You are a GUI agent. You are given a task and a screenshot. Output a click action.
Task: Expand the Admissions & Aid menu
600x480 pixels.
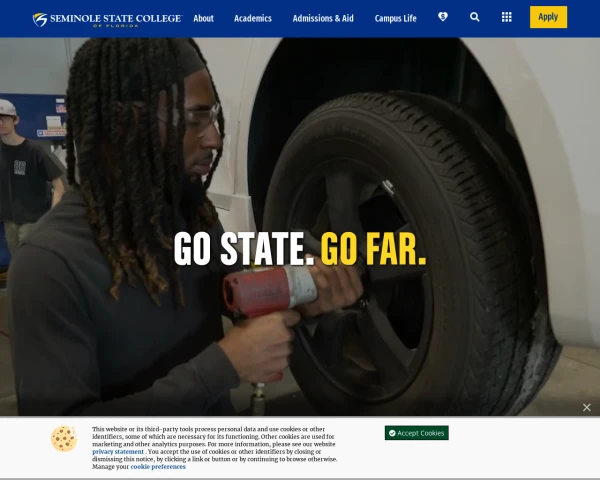pyautogui.click(x=323, y=18)
